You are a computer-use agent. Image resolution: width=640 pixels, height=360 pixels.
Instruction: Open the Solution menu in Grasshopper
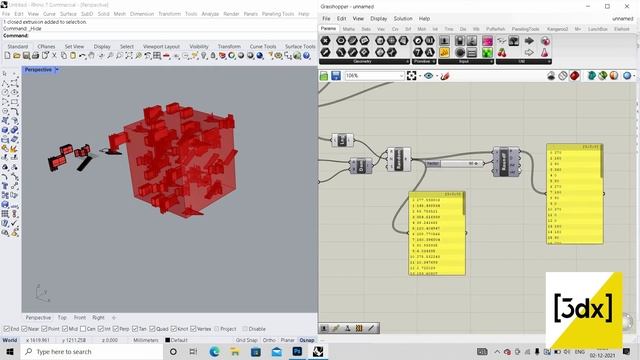click(x=403, y=19)
